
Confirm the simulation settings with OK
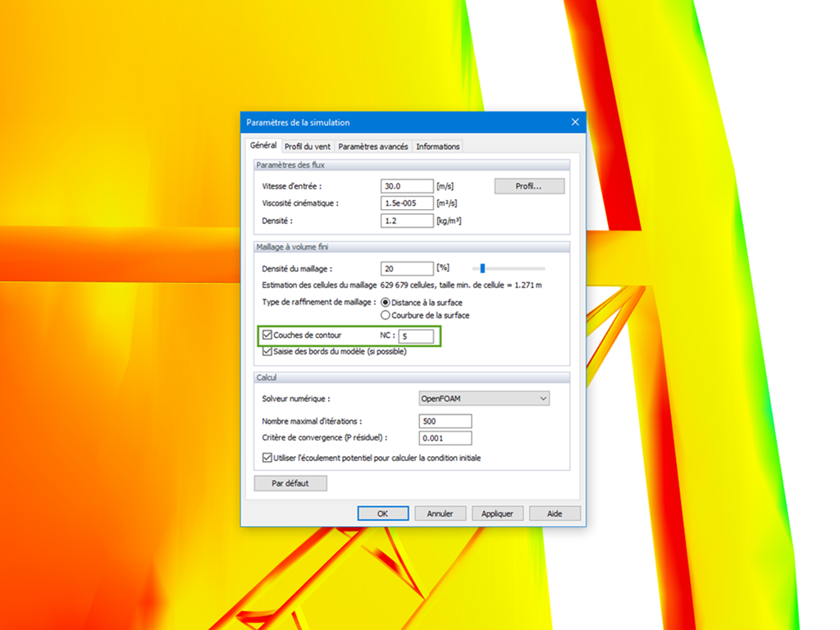[x=383, y=513]
